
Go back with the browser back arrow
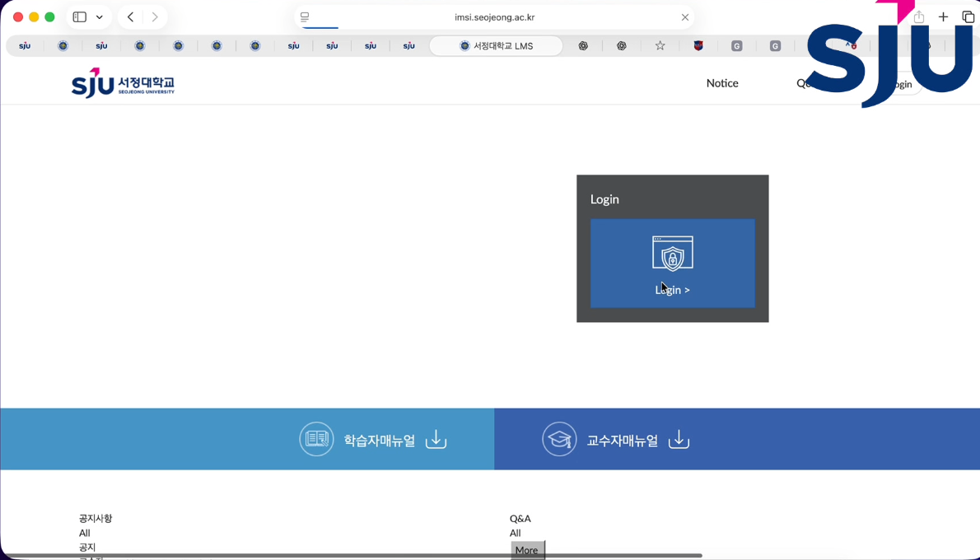click(130, 17)
